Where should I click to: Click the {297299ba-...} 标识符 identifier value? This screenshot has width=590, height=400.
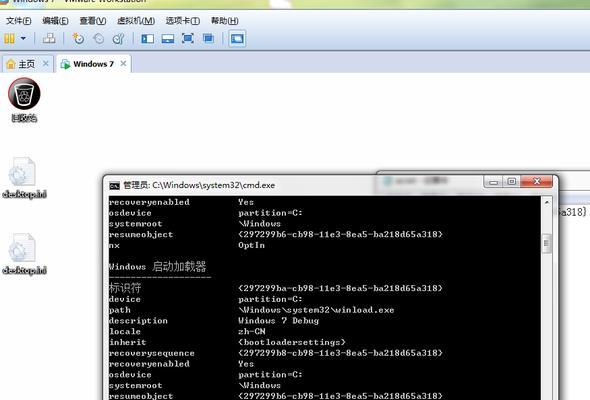coord(340,288)
